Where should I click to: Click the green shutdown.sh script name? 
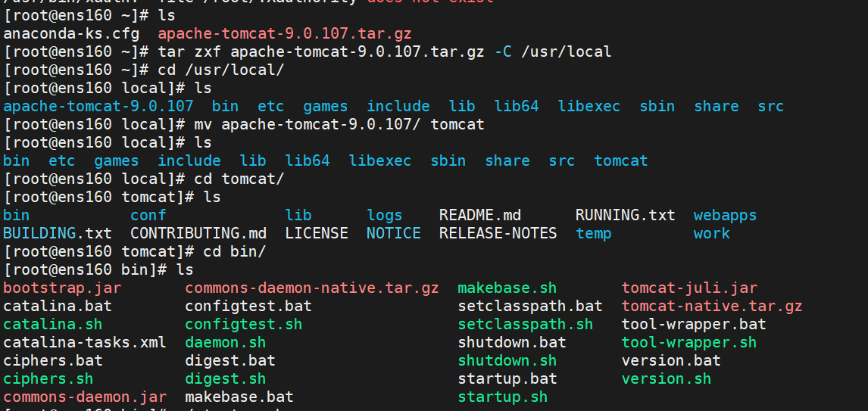pos(507,360)
